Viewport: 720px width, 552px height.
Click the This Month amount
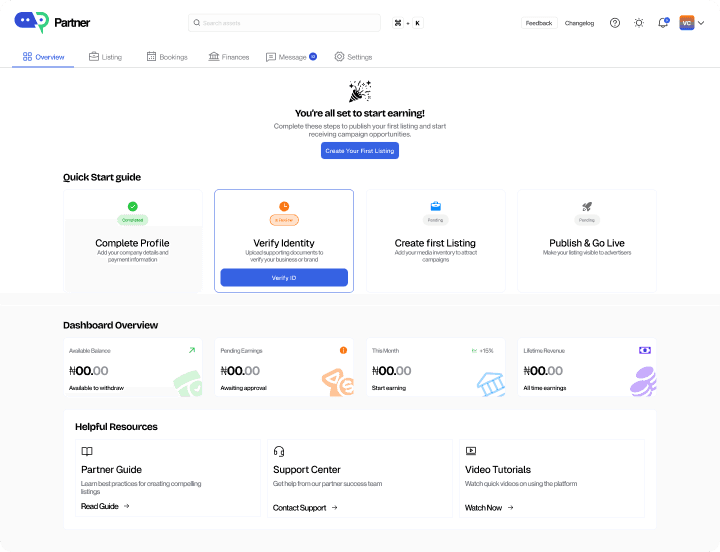point(392,371)
